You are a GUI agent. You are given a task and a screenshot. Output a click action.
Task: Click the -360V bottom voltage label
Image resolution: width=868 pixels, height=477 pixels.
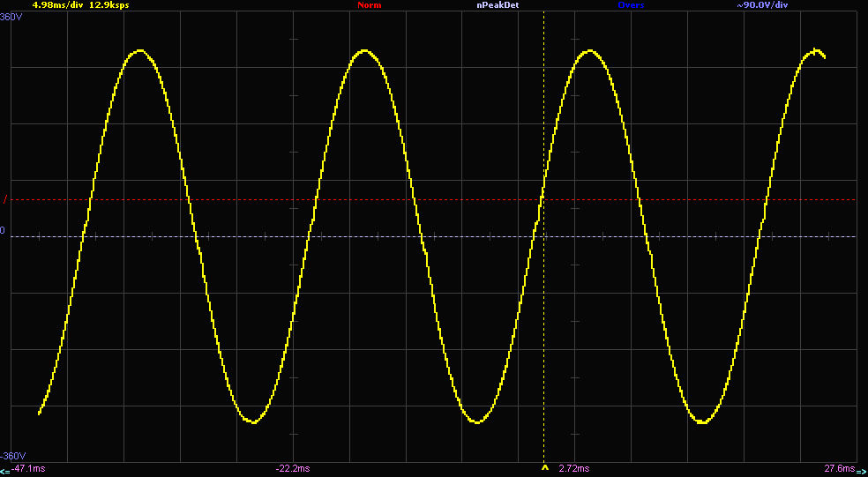(13, 457)
